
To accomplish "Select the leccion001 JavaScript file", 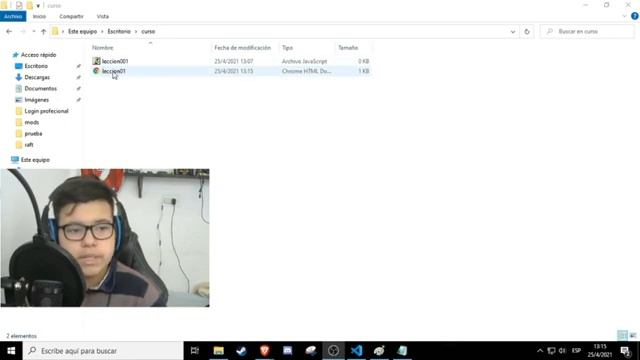I will tap(115, 61).
